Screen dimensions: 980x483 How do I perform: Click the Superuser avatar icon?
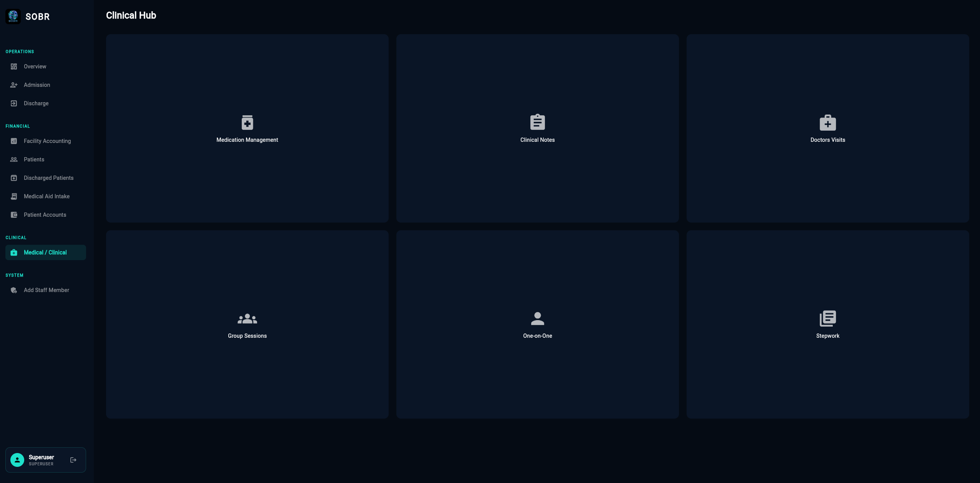tap(17, 460)
